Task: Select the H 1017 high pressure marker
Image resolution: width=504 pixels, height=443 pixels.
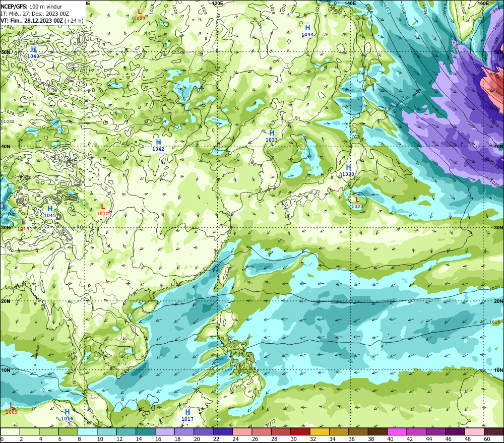Action: [187, 415]
